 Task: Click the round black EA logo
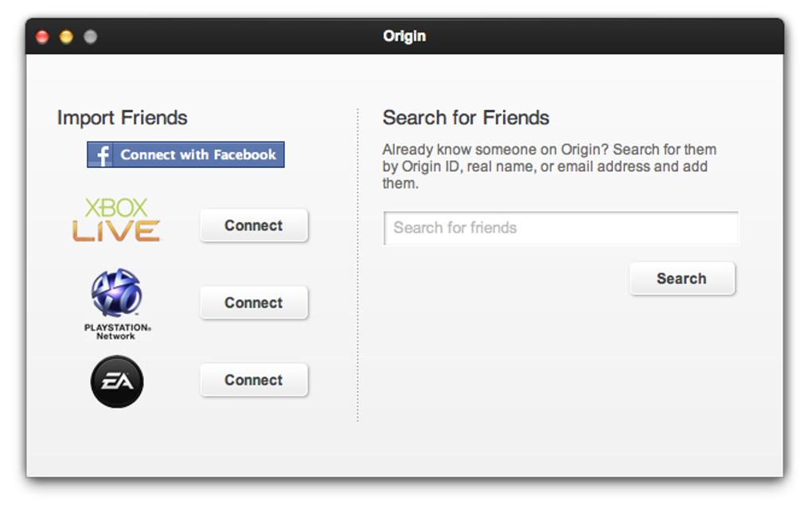(x=117, y=381)
